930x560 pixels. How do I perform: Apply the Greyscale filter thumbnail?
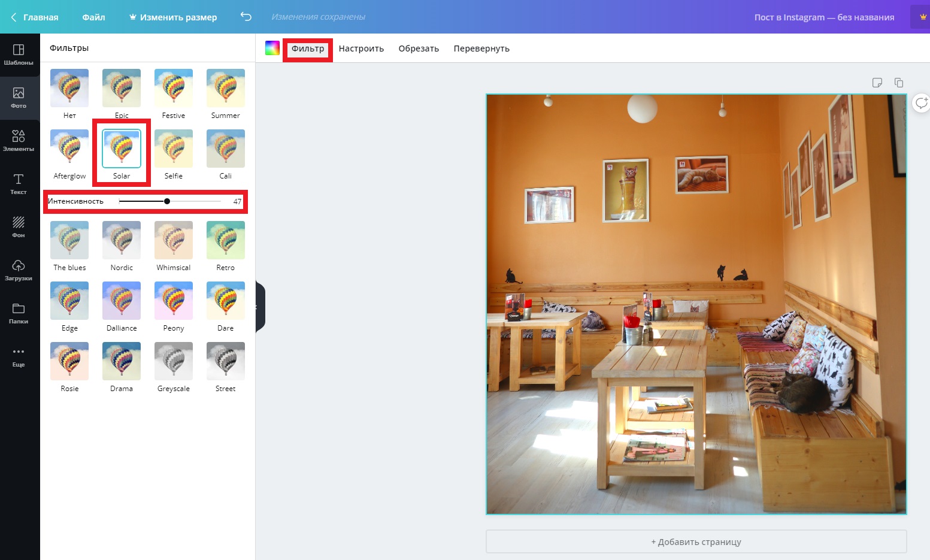[x=174, y=361]
